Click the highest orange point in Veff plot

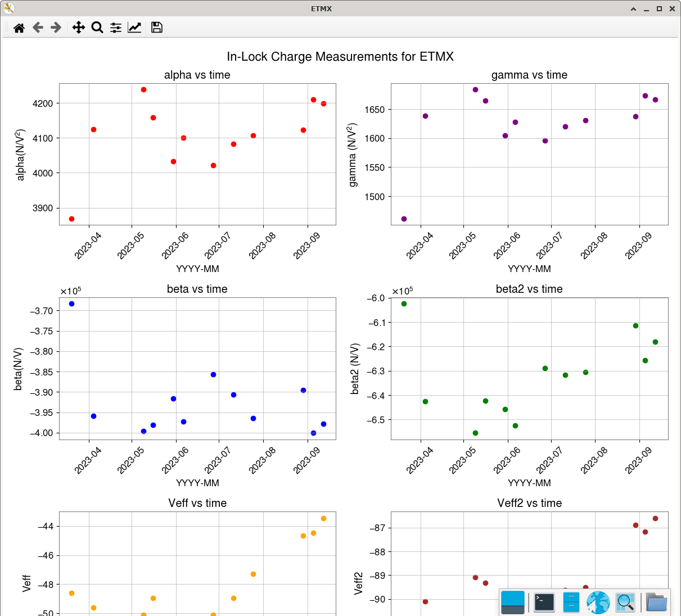tap(323, 518)
